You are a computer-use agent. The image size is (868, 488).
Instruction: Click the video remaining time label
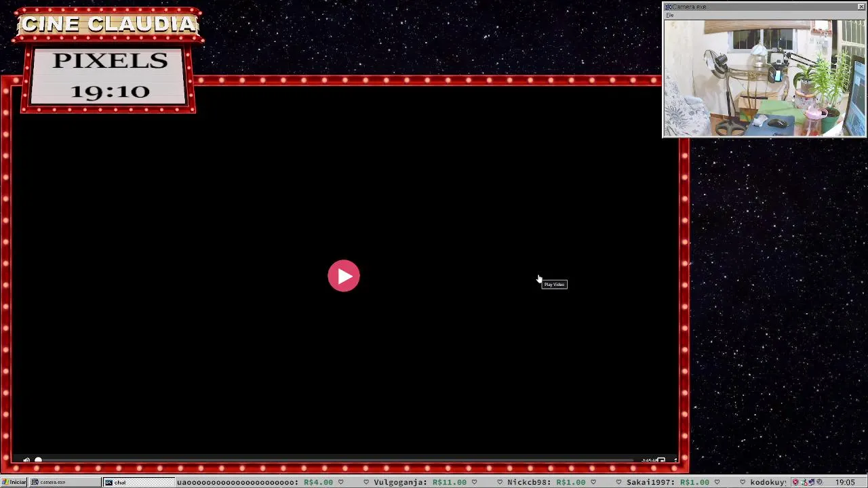[649, 460]
